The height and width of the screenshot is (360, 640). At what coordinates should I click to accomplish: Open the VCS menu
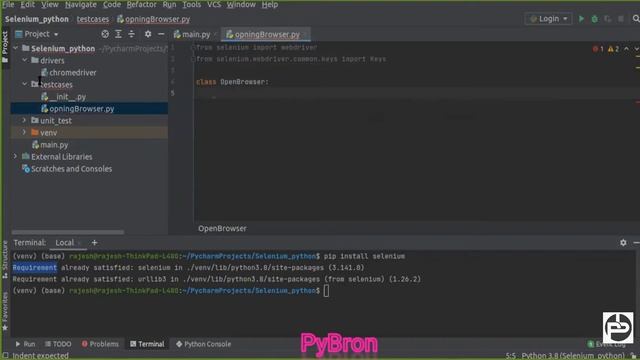(214, 4)
